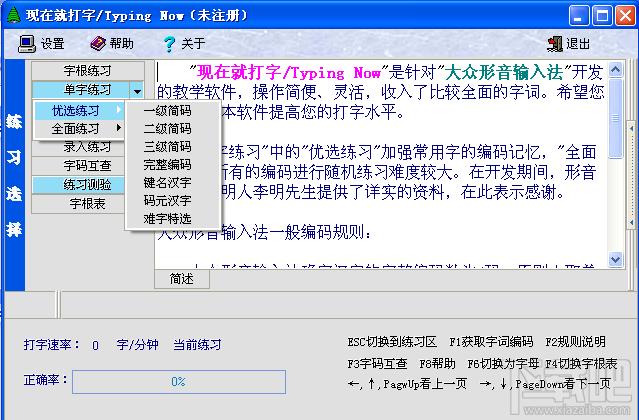
Task: Open the 设置 settings label
Action: 53,44
